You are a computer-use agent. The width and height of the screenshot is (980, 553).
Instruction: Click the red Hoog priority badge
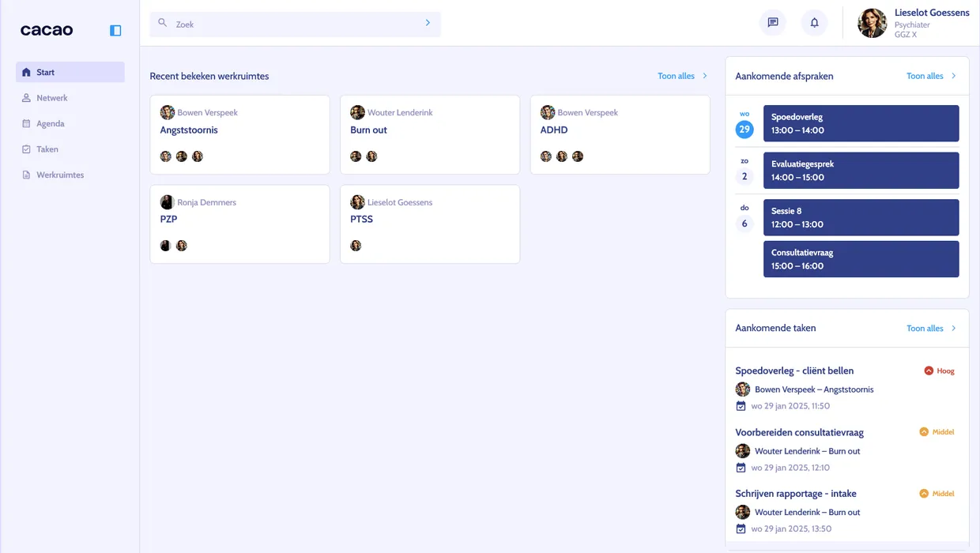tap(940, 371)
